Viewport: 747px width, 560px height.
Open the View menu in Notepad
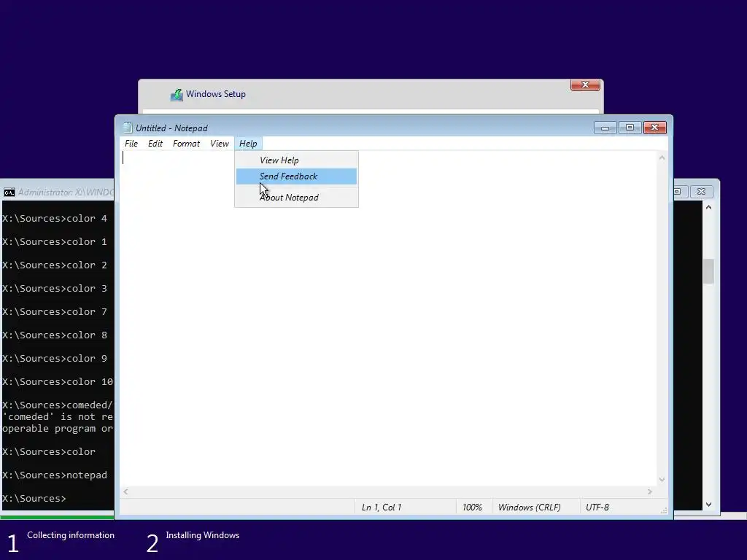point(220,144)
